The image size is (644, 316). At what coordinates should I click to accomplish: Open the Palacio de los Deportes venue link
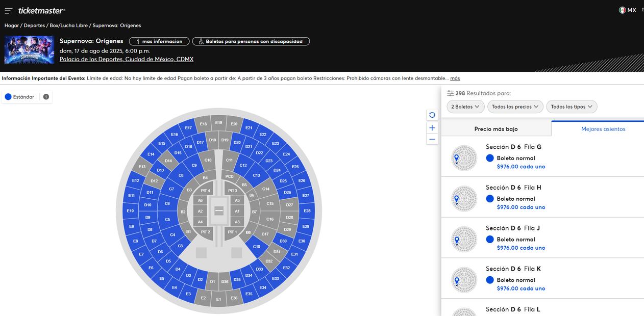click(x=127, y=59)
